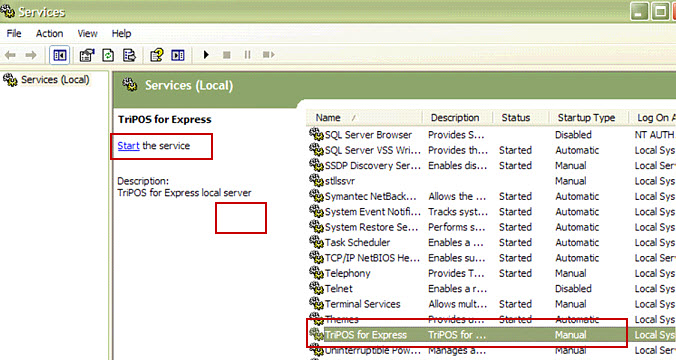Click Started status of Task Scheduler
676x360 pixels.
[515, 243]
